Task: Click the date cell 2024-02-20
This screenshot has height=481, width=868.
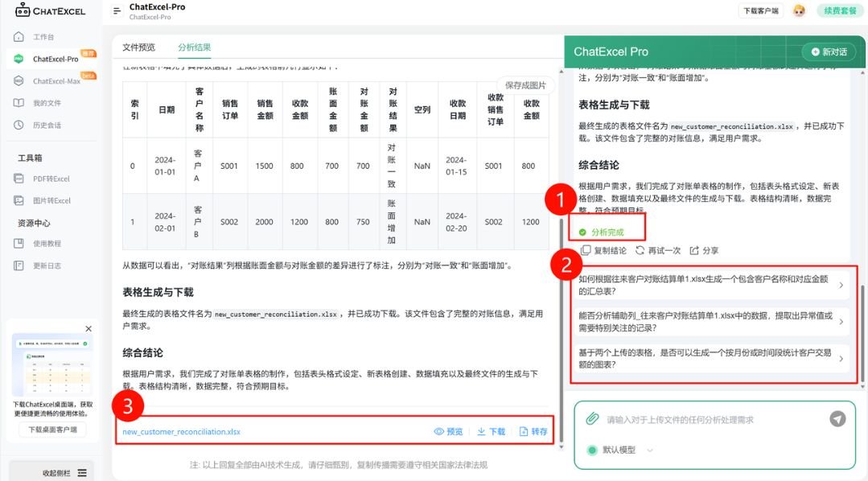Action: click(458, 222)
